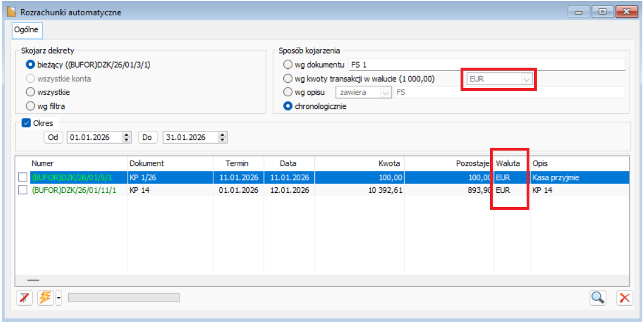The width and height of the screenshot is (644, 322).
Task: Click the stepper arrows of the Od date
Action: coord(127,138)
